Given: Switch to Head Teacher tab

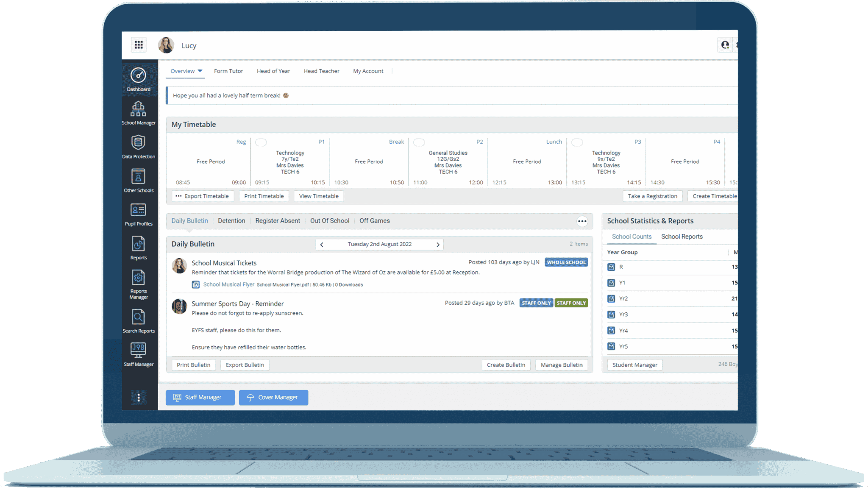Looking at the screenshot, I should [x=321, y=71].
